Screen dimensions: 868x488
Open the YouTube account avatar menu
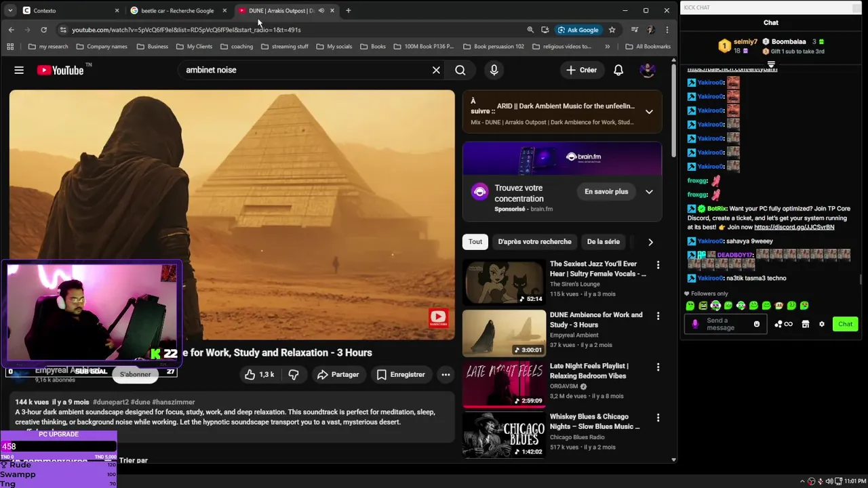pos(648,70)
